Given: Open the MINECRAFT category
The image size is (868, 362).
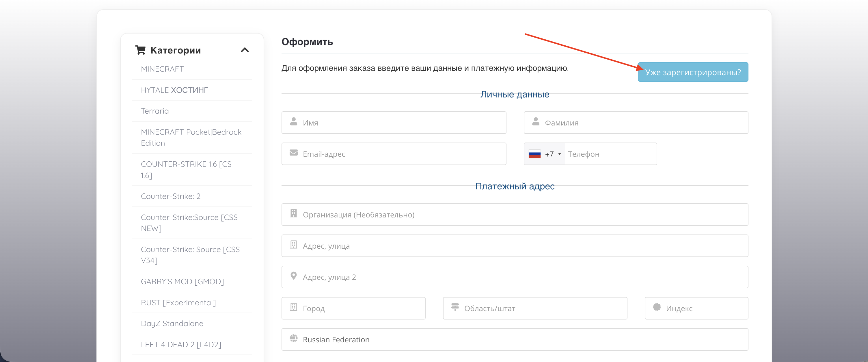Looking at the screenshot, I should [x=162, y=69].
